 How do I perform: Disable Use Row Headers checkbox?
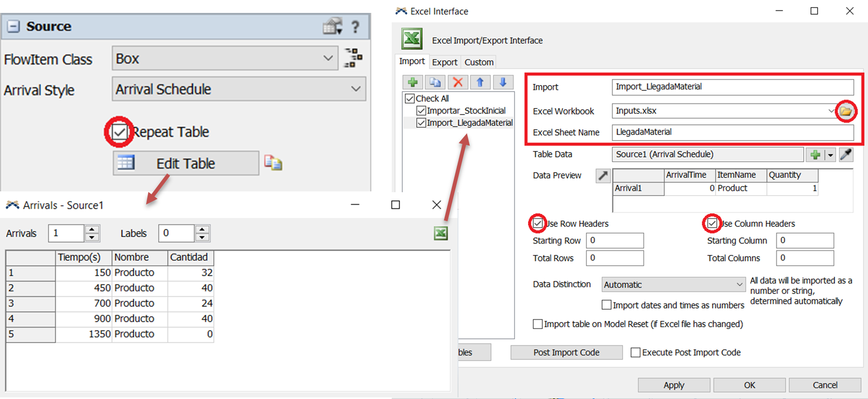(538, 223)
